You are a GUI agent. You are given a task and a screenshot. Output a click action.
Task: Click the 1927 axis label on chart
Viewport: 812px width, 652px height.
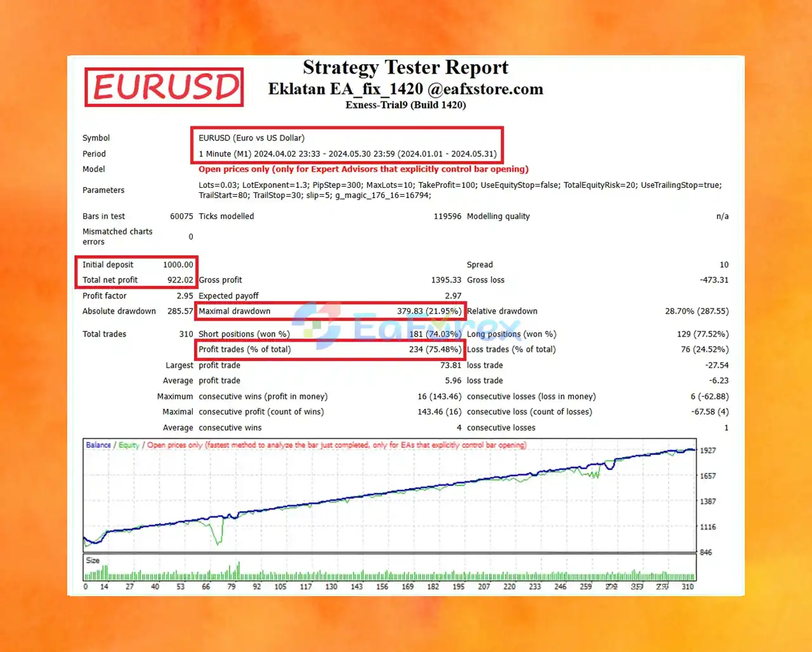click(708, 451)
